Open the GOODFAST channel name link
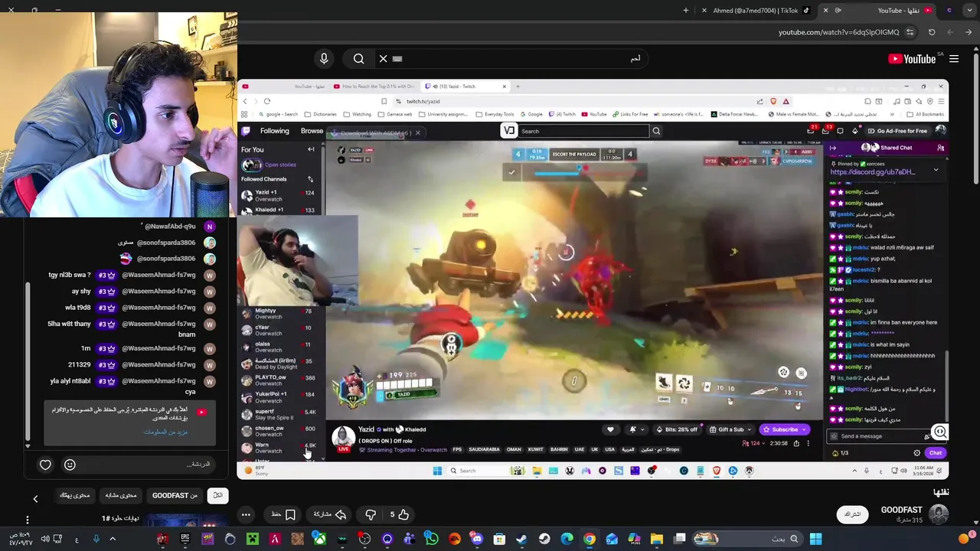The height and width of the screenshot is (551, 980). [901, 510]
